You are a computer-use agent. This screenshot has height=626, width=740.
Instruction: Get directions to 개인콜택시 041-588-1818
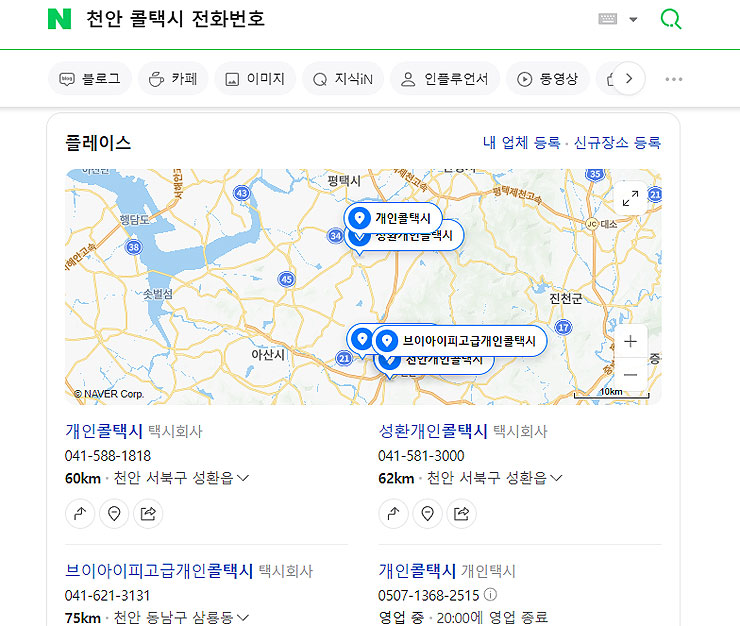coord(80,513)
